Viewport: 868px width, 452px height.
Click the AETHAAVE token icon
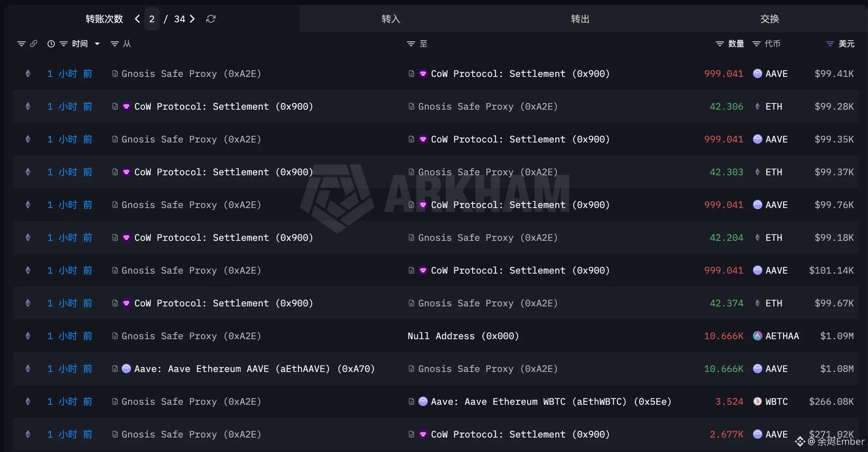coord(757,336)
